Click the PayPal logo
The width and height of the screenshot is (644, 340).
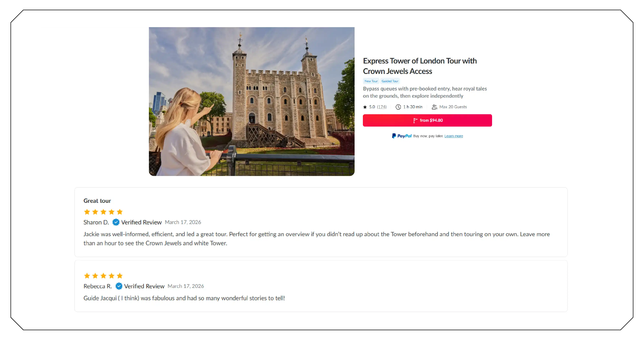coord(401,136)
